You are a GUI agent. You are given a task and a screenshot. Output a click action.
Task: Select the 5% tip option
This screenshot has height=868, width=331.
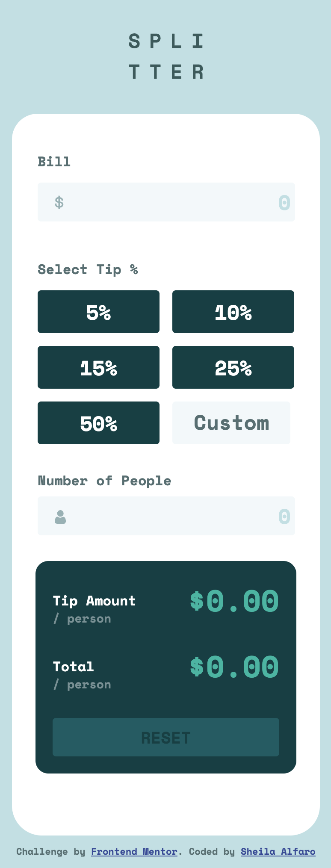98,311
